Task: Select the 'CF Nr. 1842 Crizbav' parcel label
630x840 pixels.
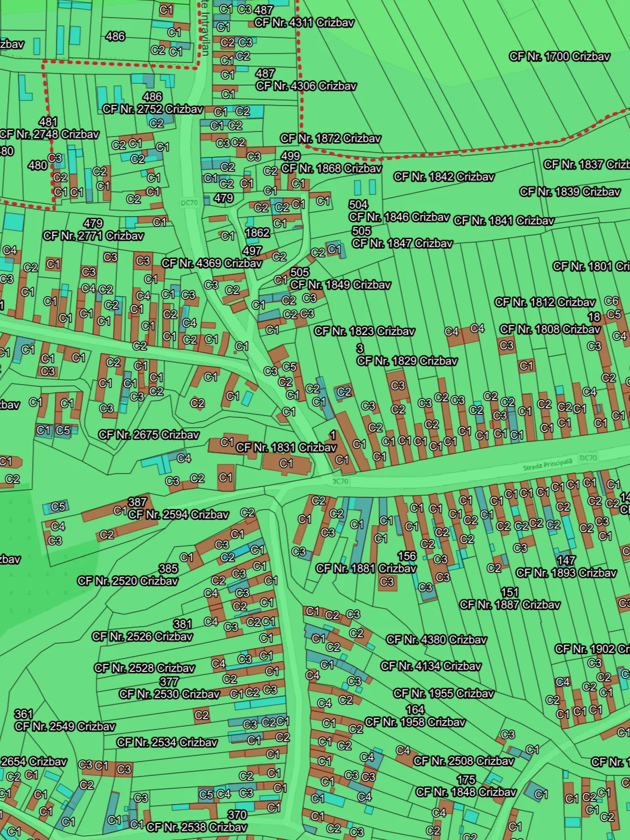Action: coord(444,177)
